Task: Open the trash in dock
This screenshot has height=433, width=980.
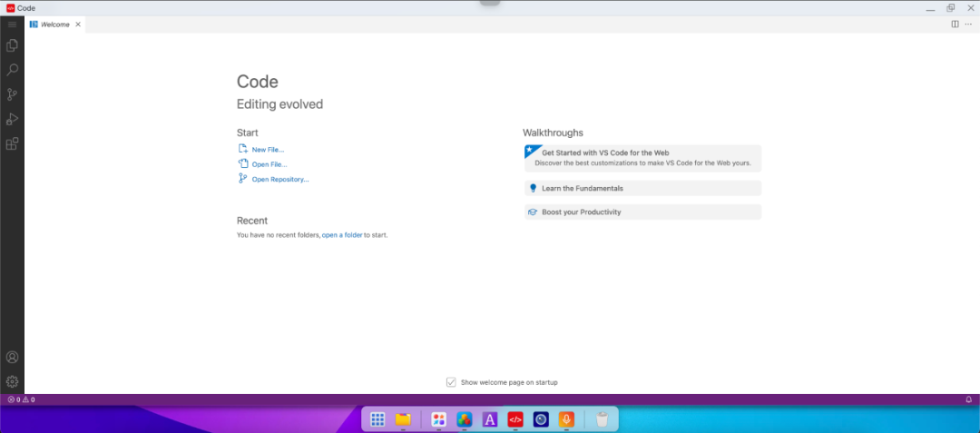Action: point(602,419)
